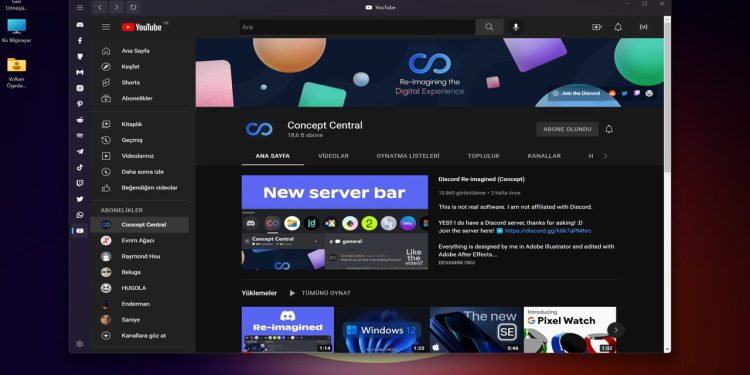The height and width of the screenshot is (375, 750).
Task: Start voice search with the microphone icon
Action: coord(516,27)
